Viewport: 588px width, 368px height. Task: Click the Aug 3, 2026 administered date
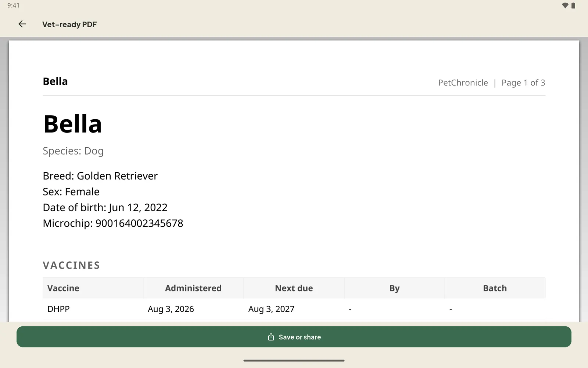(171, 309)
